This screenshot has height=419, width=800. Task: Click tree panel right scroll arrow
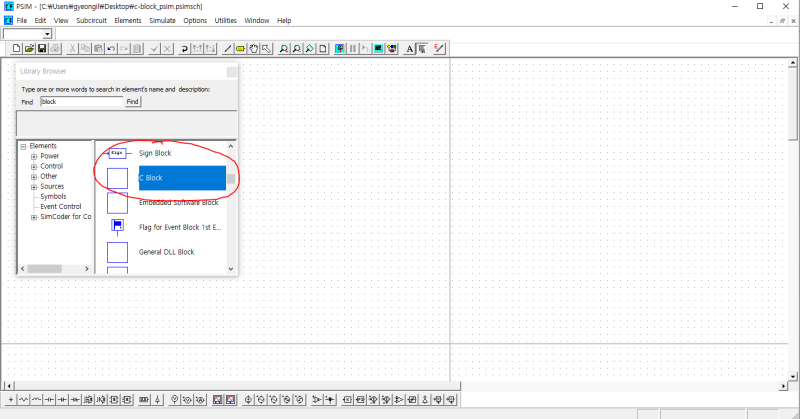pos(87,269)
